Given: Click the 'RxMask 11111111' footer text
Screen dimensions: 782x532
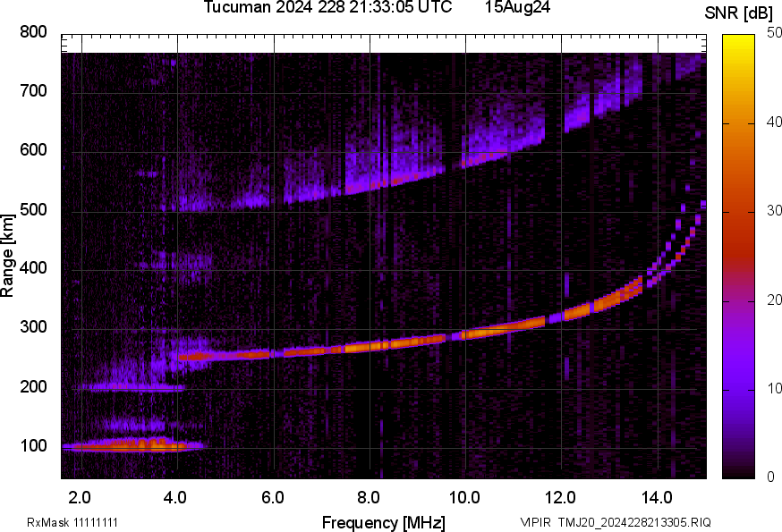Looking at the screenshot, I should tap(72, 522).
